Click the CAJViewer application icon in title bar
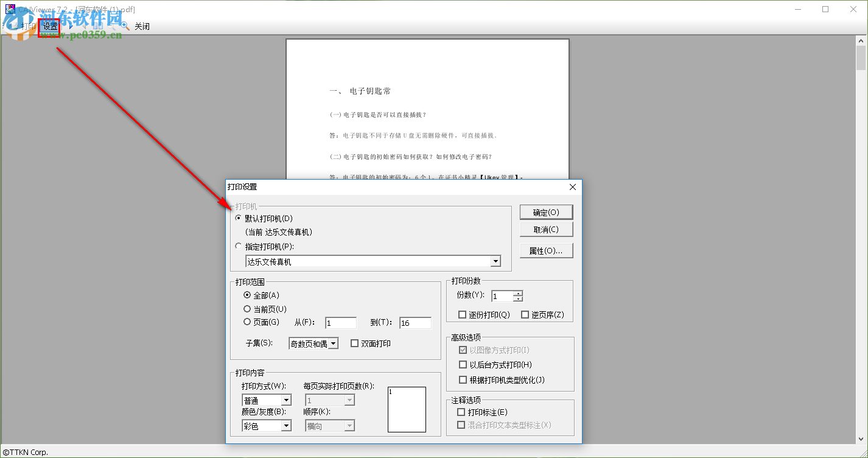This screenshot has width=868, height=458. (10, 9)
